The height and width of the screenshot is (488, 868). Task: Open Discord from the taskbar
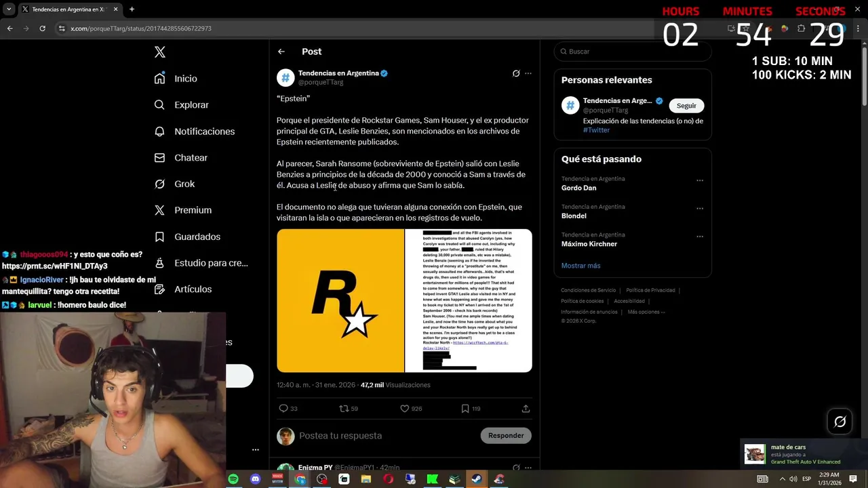[256, 479]
